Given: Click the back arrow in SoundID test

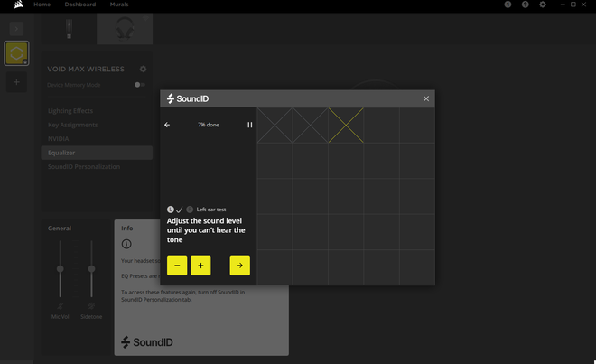Looking at the screenshot, I should point(167,125).
